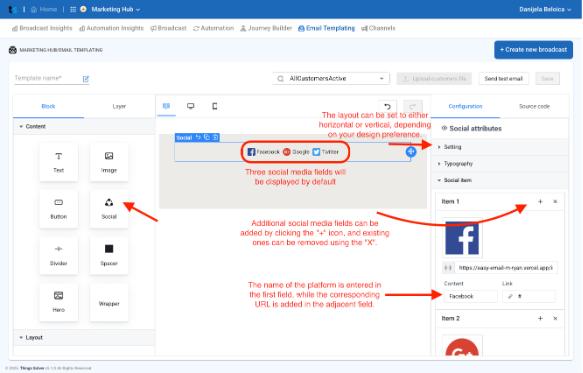Viewport: 583px width, 373px height.
Task: Switch to the Block tab
Action: [48, 106]
